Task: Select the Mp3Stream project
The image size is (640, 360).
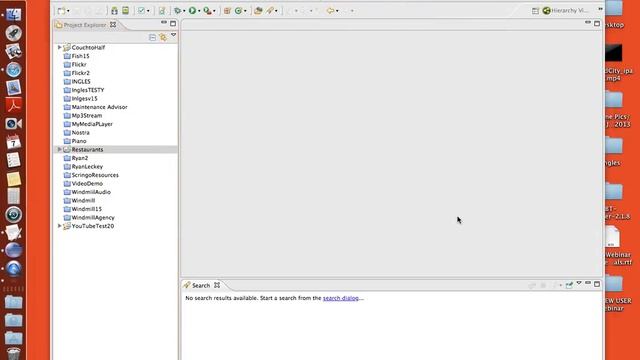Action: point(83,116)
